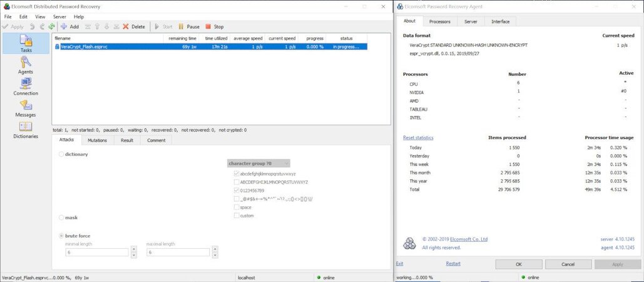Viewport: 644px width, 282px height.
Task: Select the brute force radio button
Action: (x=61, y=236)
